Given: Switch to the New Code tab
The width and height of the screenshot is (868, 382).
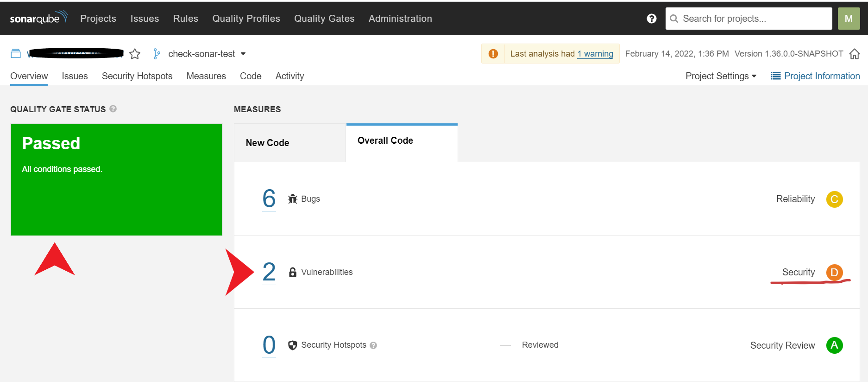Looking at the screenshot, I should pyautogui.click(x=267, y=143).
